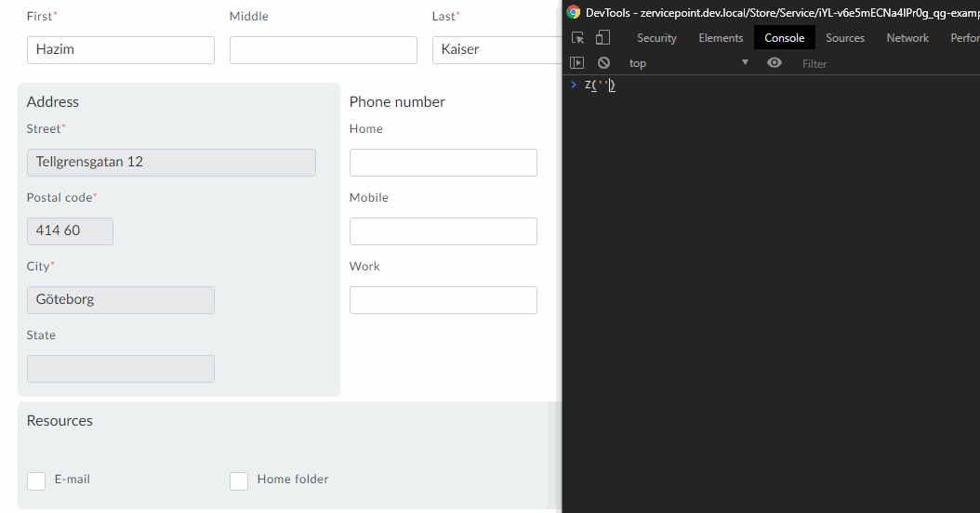Select the Network tab
Viewport: 980px width, 513px height.
coord(907,38)
